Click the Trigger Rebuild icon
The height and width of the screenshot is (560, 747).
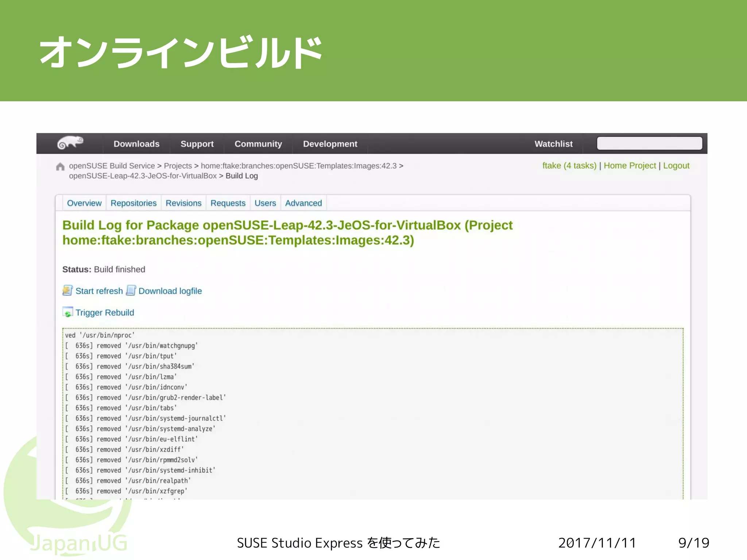pos(67,312)
